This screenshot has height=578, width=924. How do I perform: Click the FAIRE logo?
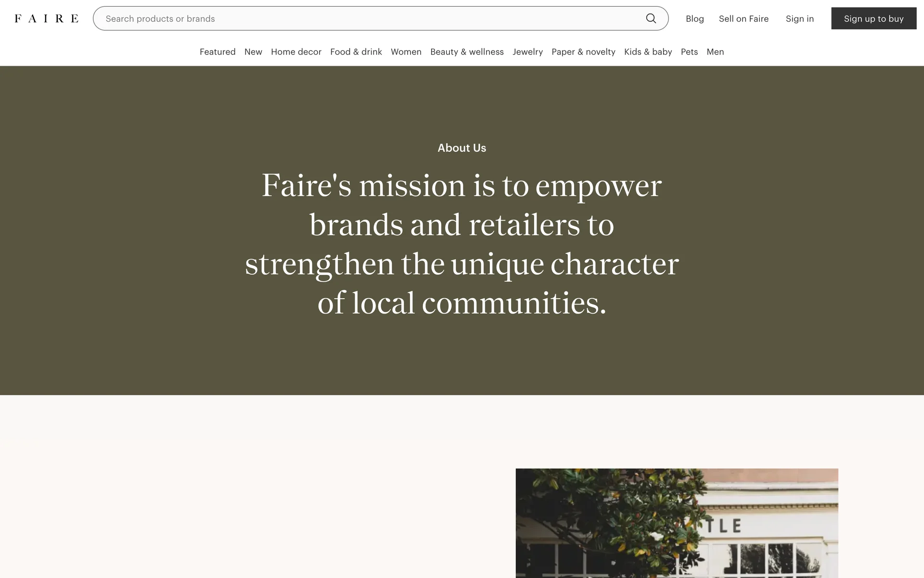point(47,18)
